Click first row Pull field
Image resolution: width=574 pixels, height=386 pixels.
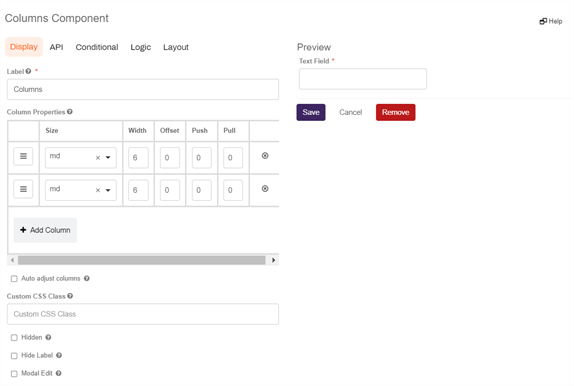pos(233,158)
